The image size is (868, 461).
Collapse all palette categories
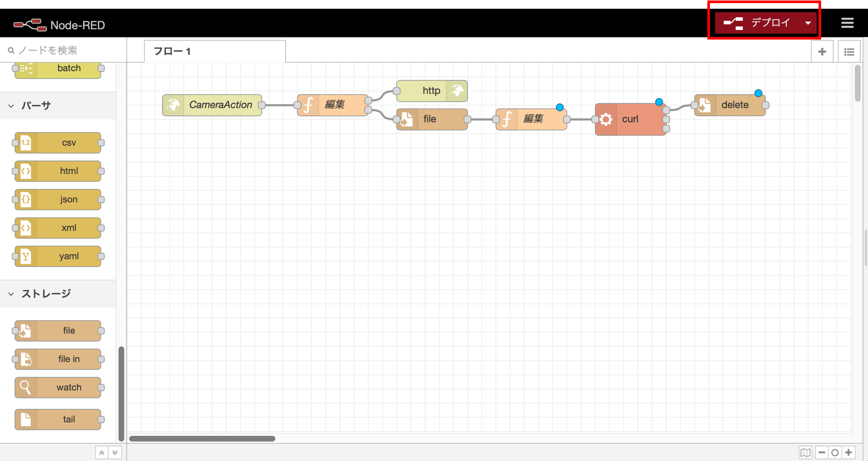coord(102,453)
